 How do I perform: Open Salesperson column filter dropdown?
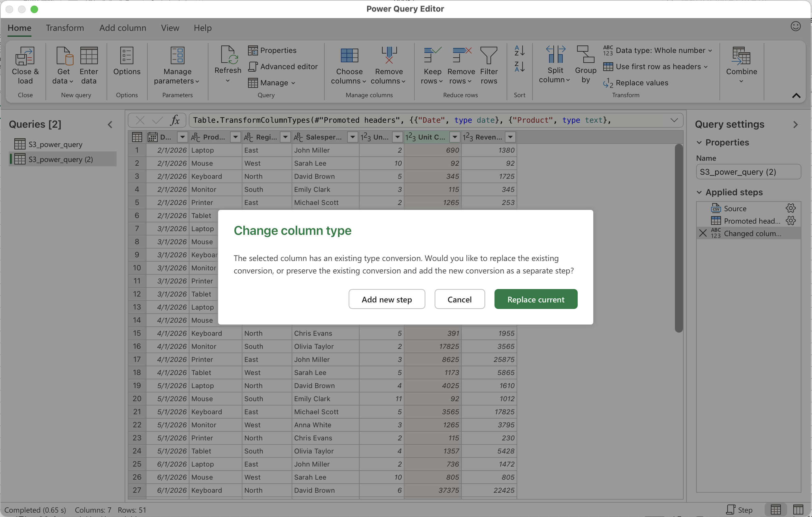click(352, 137)
